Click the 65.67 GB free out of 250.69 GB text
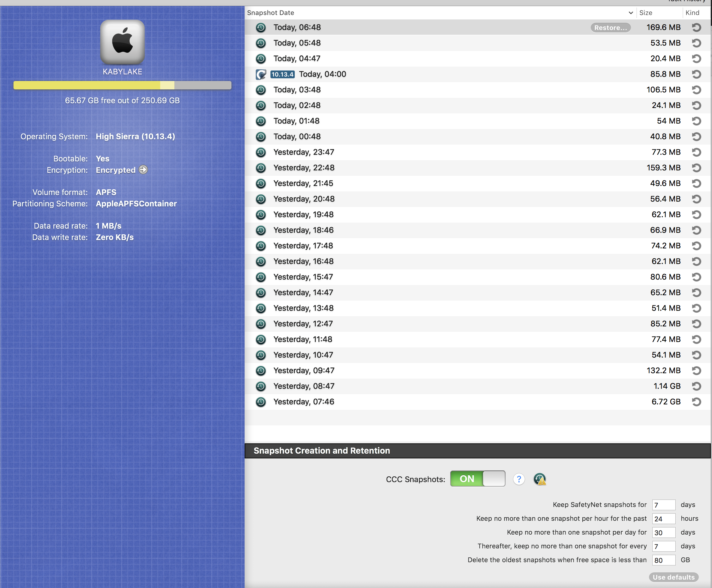 (x=122, y=100)
